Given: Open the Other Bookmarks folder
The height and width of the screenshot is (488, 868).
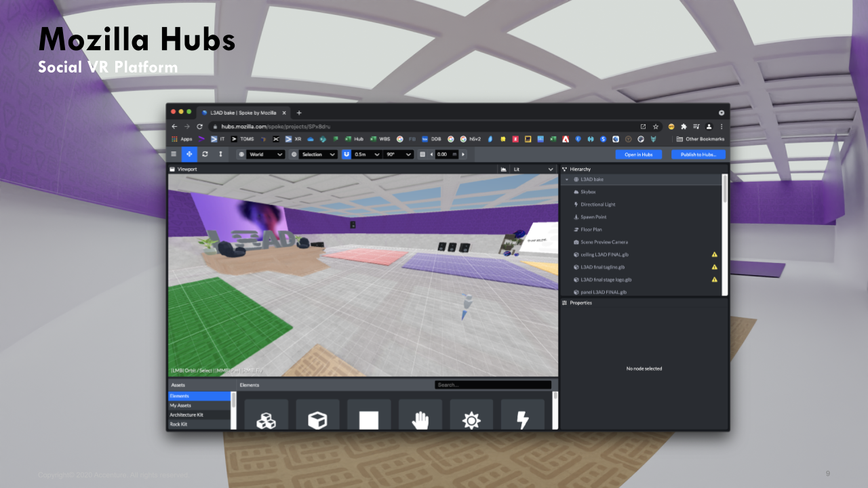Looking at the screenshot, I should (701, 139).
